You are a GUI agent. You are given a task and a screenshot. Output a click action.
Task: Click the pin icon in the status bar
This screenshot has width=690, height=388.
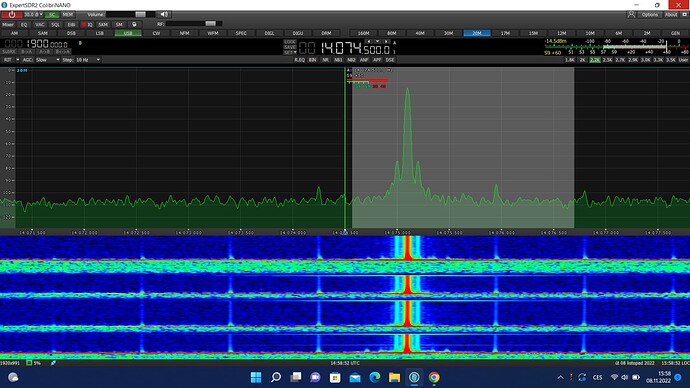coord(53,363)
